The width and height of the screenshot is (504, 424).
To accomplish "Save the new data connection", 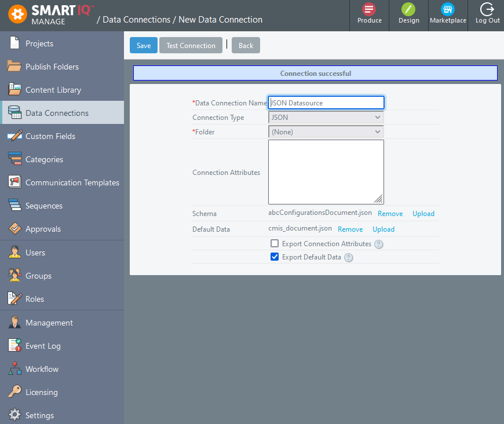I will pyautogui.click(x=144, y=45).
